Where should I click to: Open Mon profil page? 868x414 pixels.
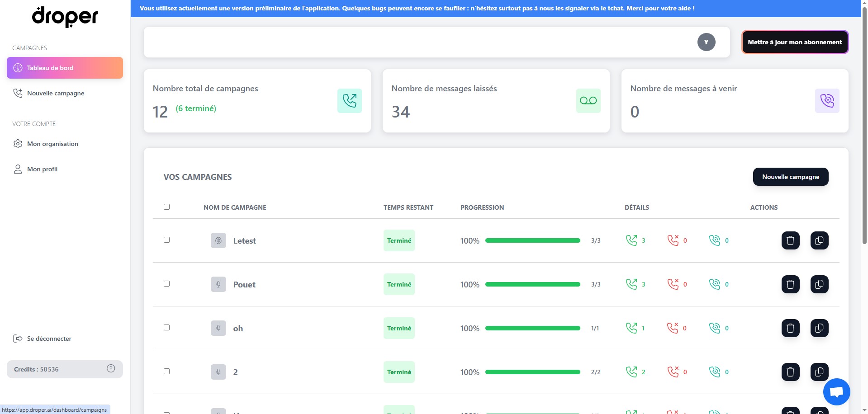pyautogui.click(x=42, y=169)
